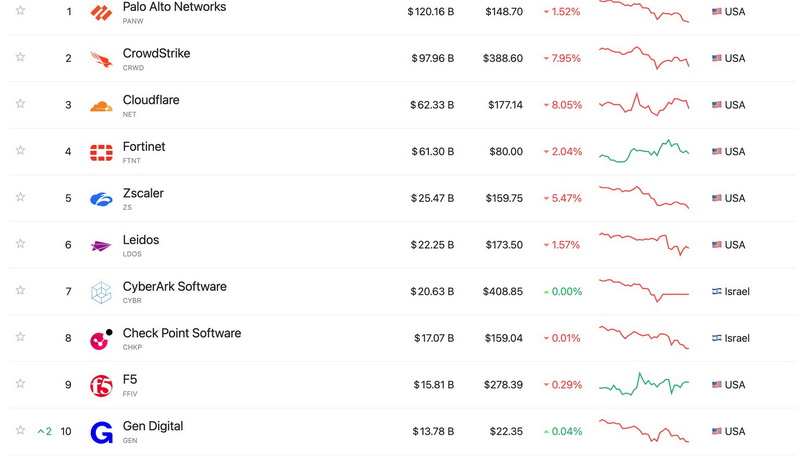Click the Zscaler blue logo icon
Viewport: 800px width, 457px height.
101,198
